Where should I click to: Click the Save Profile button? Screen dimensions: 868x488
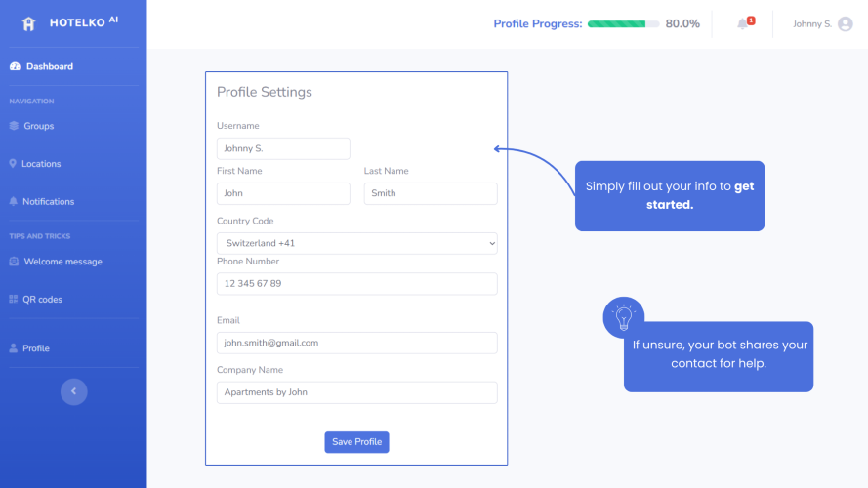[356, 442]
